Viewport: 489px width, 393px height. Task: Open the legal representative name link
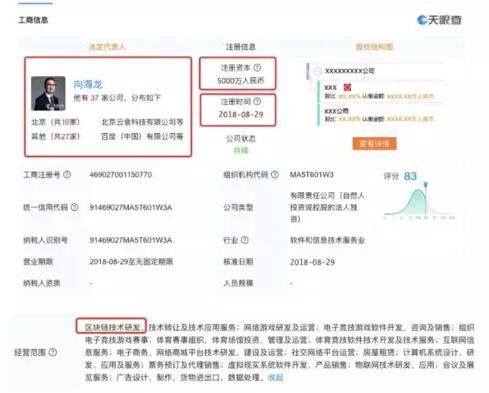tap(88, 84)
